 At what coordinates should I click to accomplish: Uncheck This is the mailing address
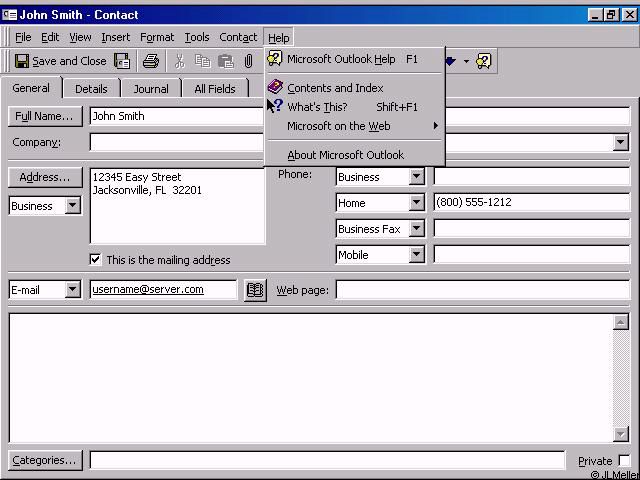(x=95, y=260)
